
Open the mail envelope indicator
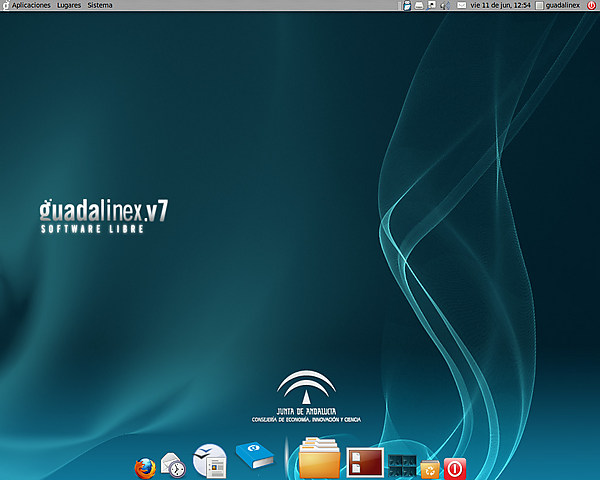pos(461,5)
